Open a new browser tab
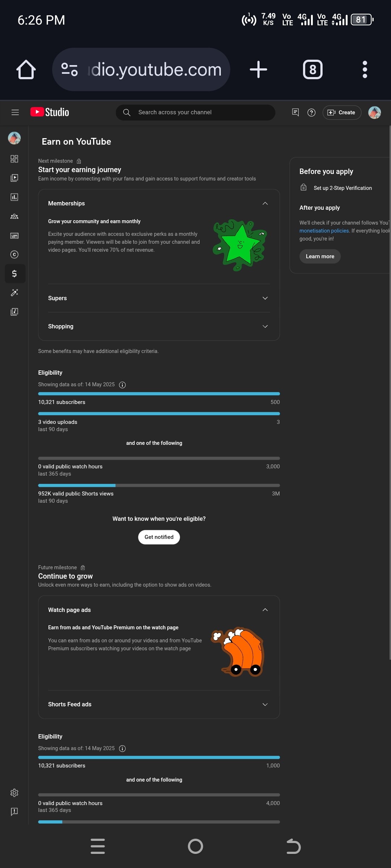This screenshot has height=868, width=391. (258, 69)
